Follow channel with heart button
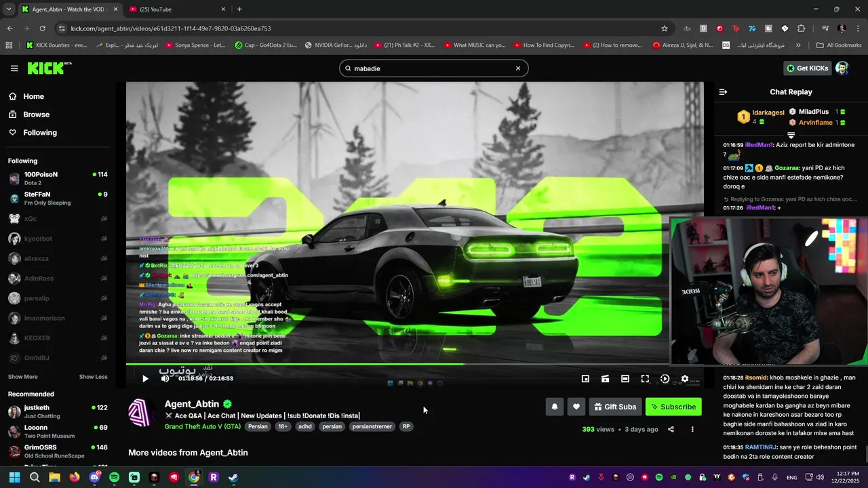868x488 pixels. click(576, 407)
